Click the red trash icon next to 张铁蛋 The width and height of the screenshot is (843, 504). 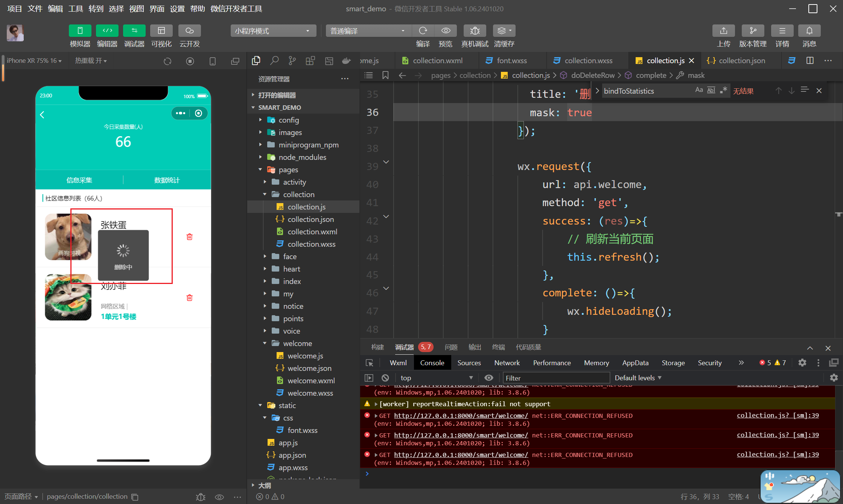(190, 237)
